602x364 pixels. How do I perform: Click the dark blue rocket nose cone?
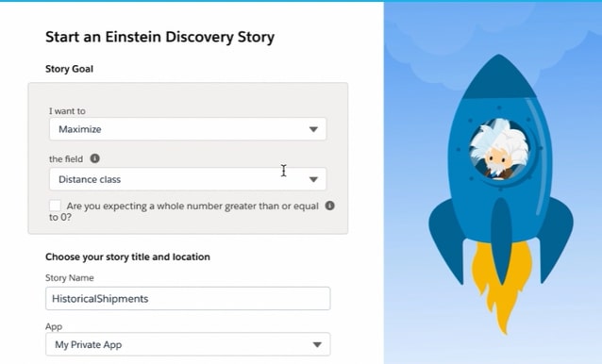(x=499, y=76)
